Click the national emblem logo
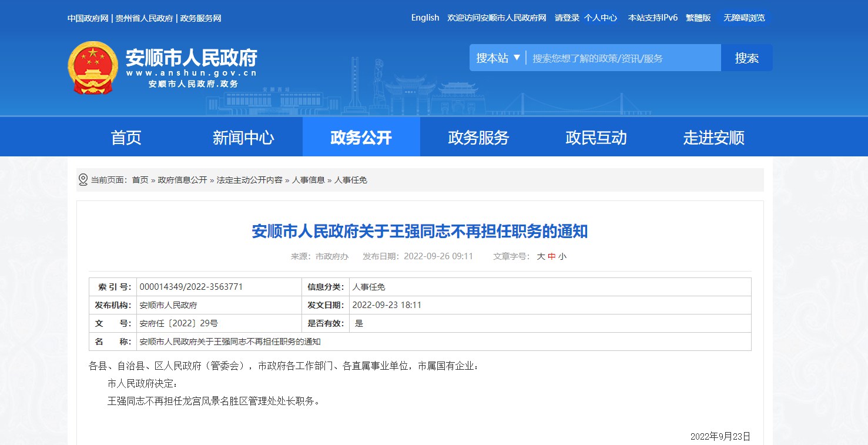868x445 pixels. click(x=92, y=68)
